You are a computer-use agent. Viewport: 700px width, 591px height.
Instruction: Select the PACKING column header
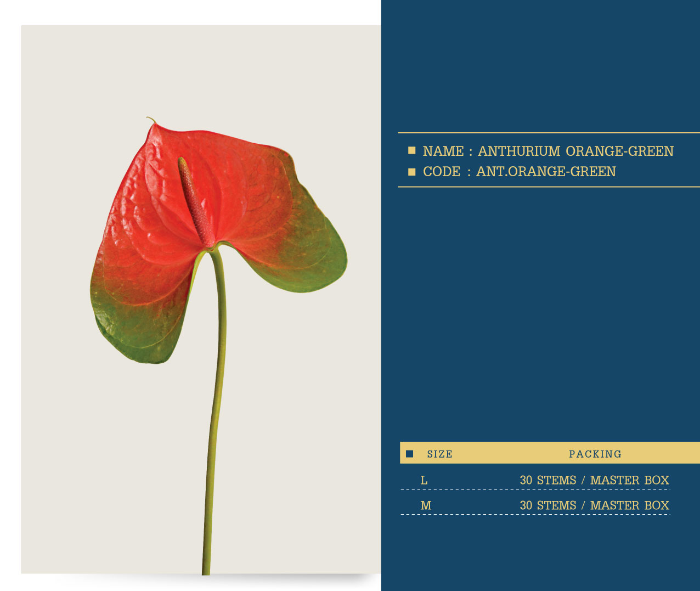pyautogui.click(x=595, y=454)
